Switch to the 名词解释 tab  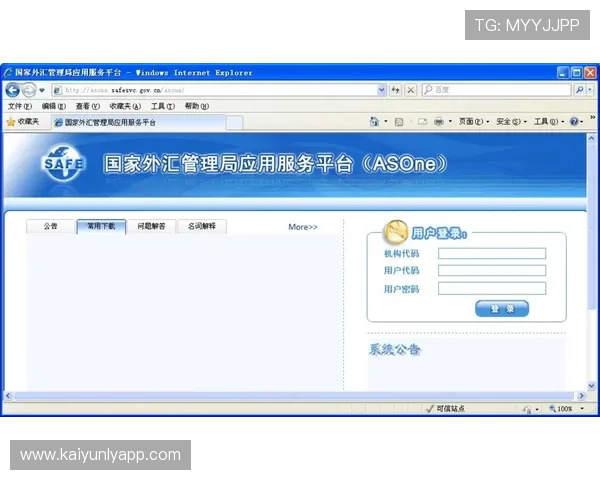point(202,226)
